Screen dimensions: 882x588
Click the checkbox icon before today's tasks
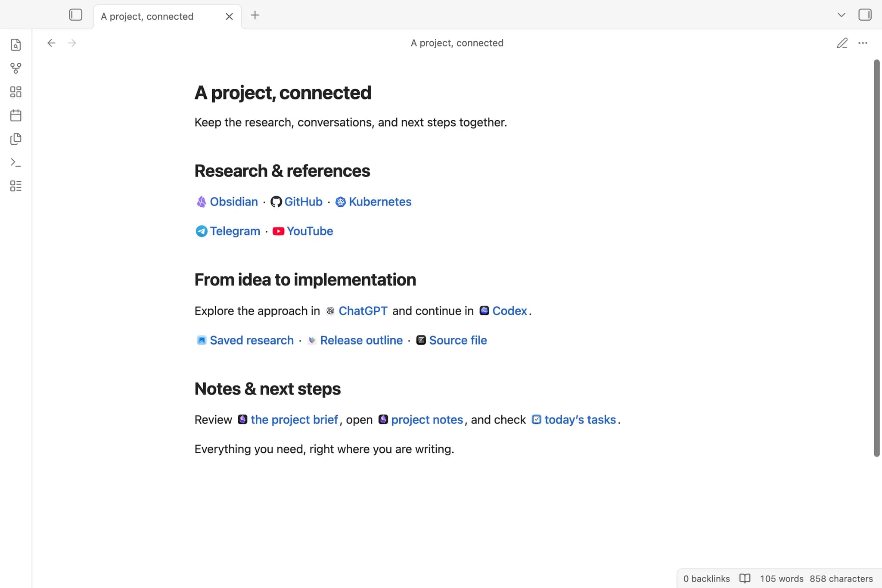[x=536, y=420]
